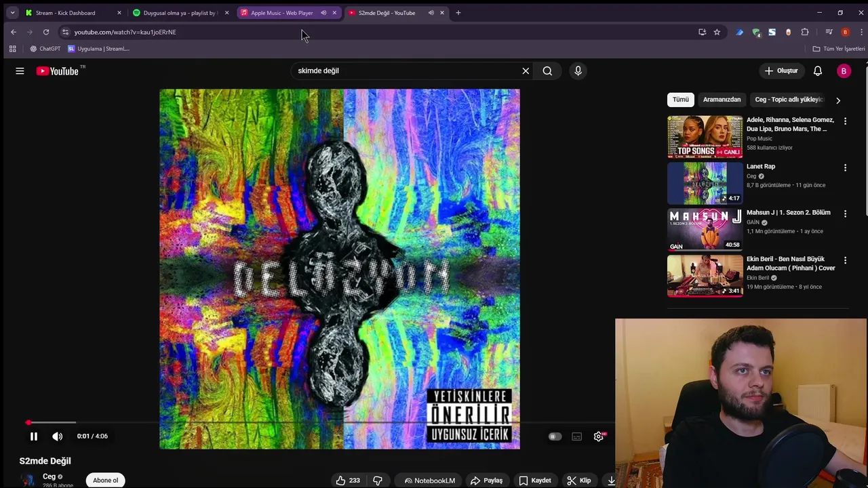Screen dimensions: 868x488
Task: Open Ekin Beril cover video title
Action: coord(791,264)
